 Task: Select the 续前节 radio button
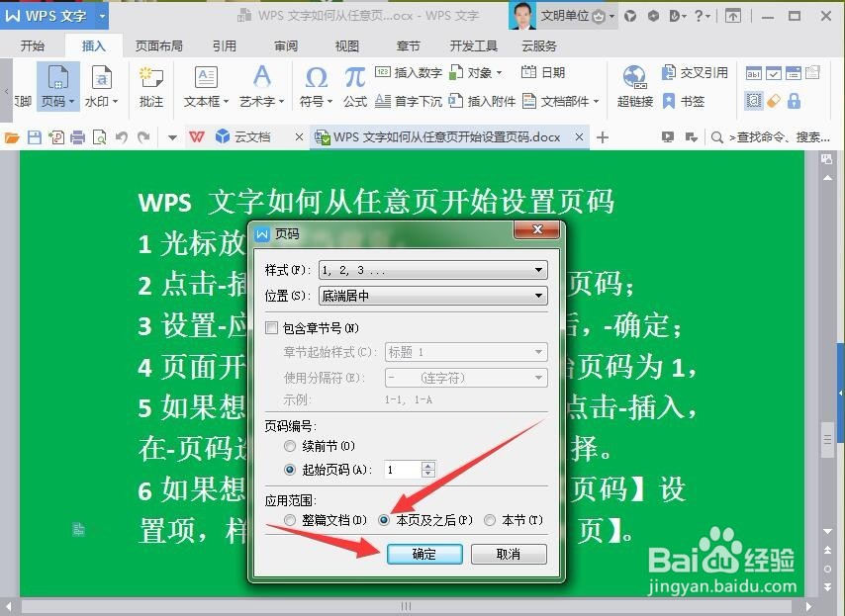pos(290,446)
